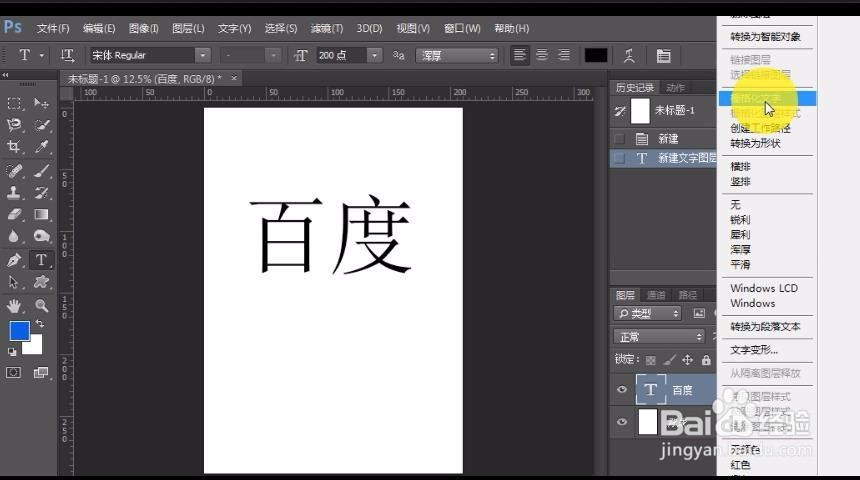Select the Healing Brush tool
Image resolution: width=860 pixels, height=480 pixels.
(14, 171)
